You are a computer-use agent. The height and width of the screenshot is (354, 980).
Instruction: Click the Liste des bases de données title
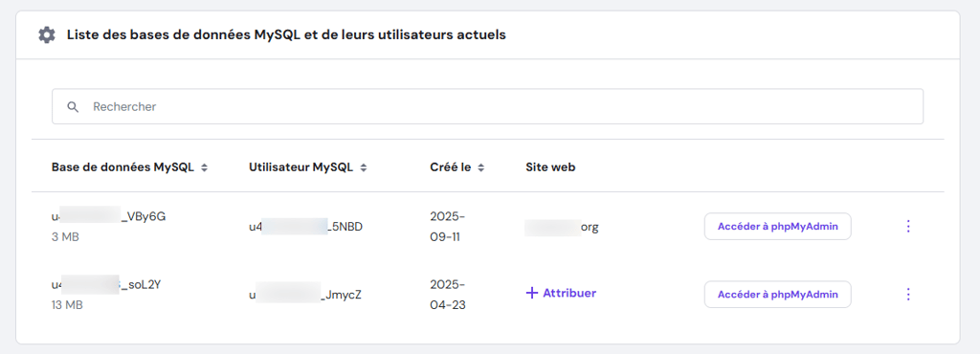tap(286, 35)
